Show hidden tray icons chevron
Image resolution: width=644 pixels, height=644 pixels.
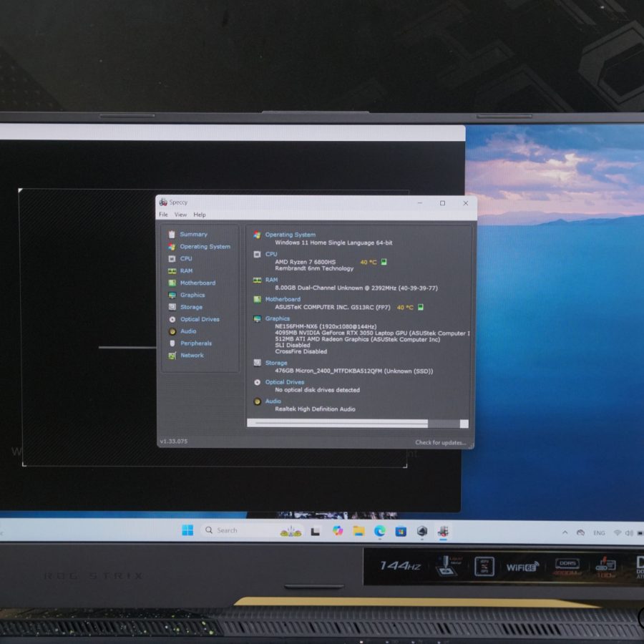[565, 532]
